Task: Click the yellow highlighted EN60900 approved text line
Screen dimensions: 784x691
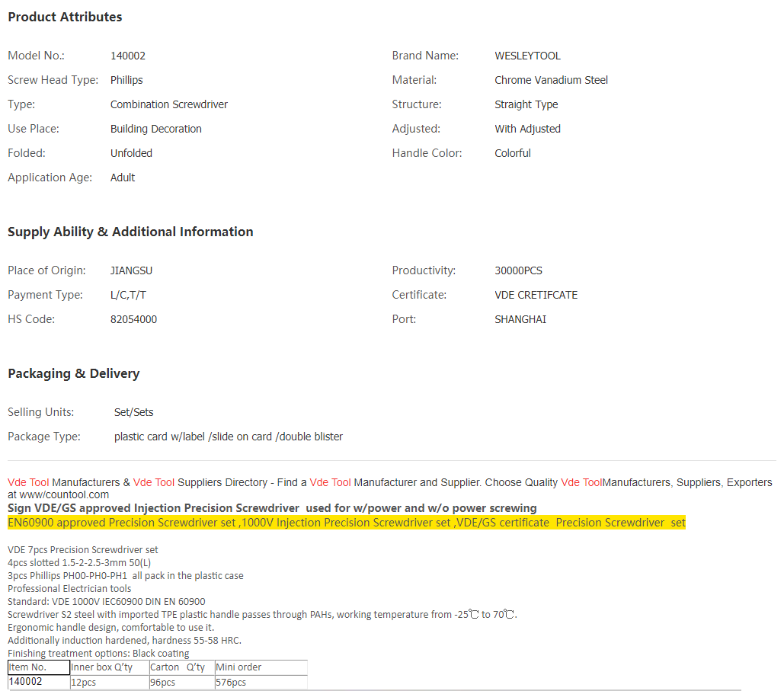Action: pyautogui.click(x=346, y=523)
